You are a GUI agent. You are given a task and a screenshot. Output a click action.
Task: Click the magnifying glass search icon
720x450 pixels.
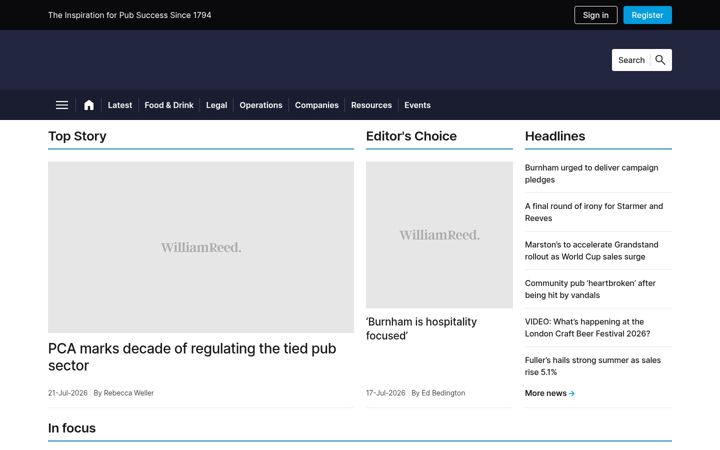tap(660, 60)
